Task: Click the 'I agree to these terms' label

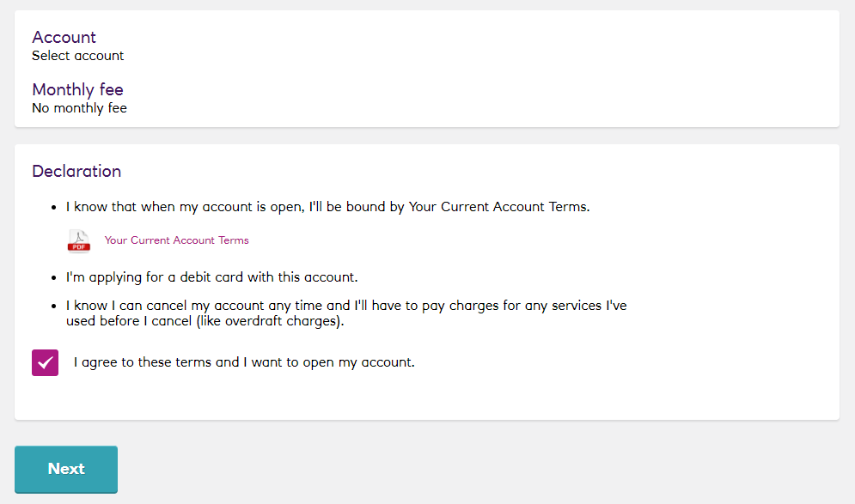Action: pyautogui.click(x=244, y=362)
